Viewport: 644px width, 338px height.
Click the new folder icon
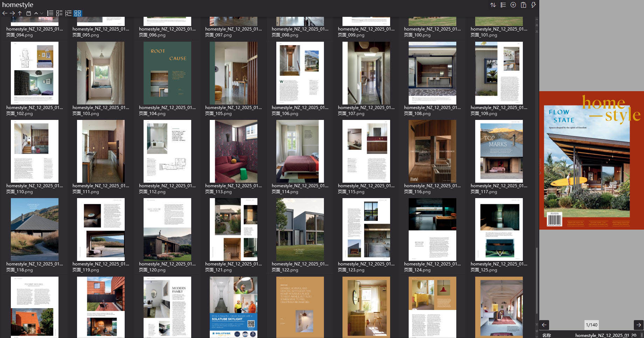point(28,13)
